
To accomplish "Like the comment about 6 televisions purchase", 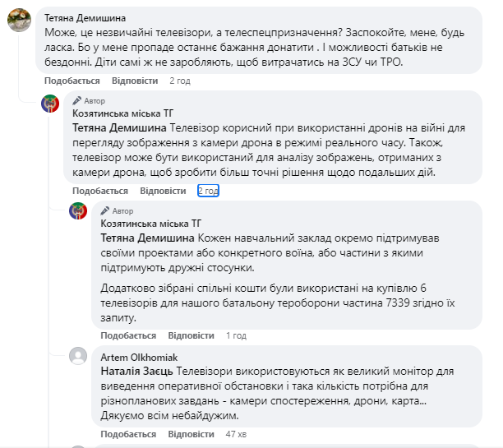I will (x=128, y=335).
